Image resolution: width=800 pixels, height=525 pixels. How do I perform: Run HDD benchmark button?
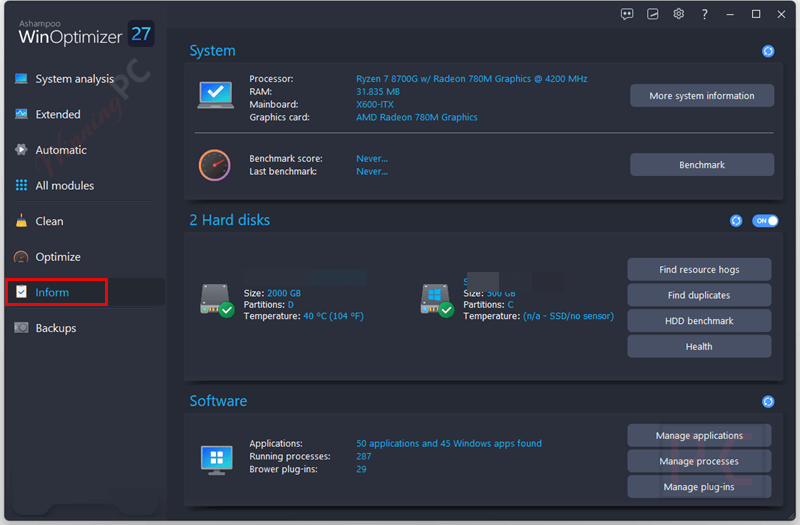[x=699, y=320]
